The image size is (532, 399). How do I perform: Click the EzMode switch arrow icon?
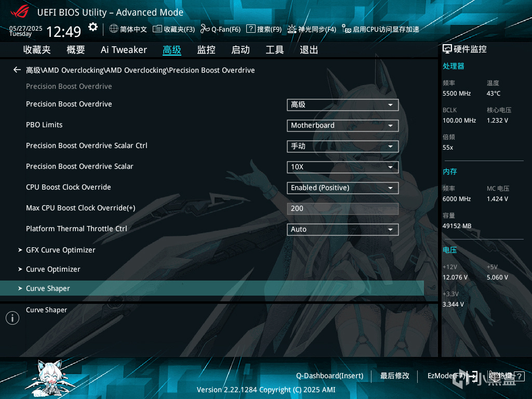472,376
